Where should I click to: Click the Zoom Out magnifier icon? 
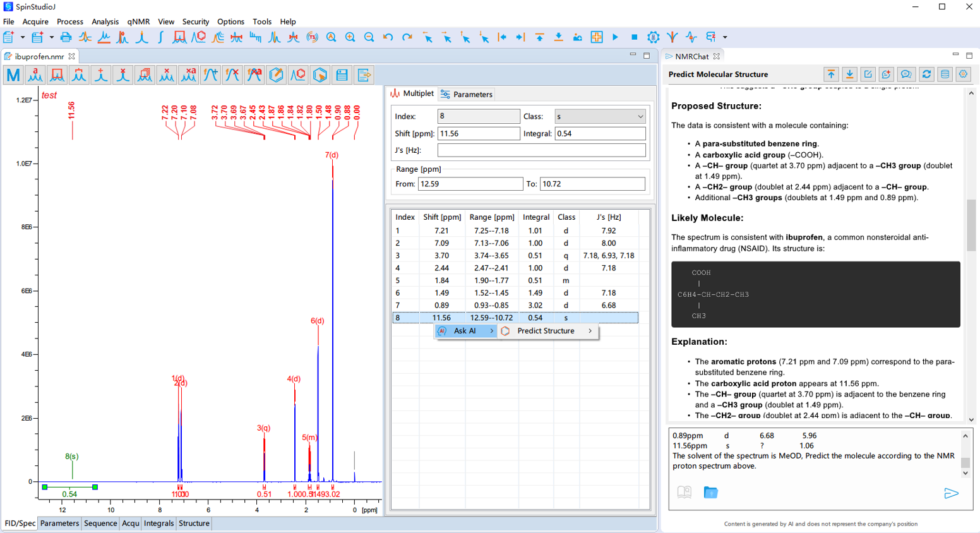[x=369, y=37]
